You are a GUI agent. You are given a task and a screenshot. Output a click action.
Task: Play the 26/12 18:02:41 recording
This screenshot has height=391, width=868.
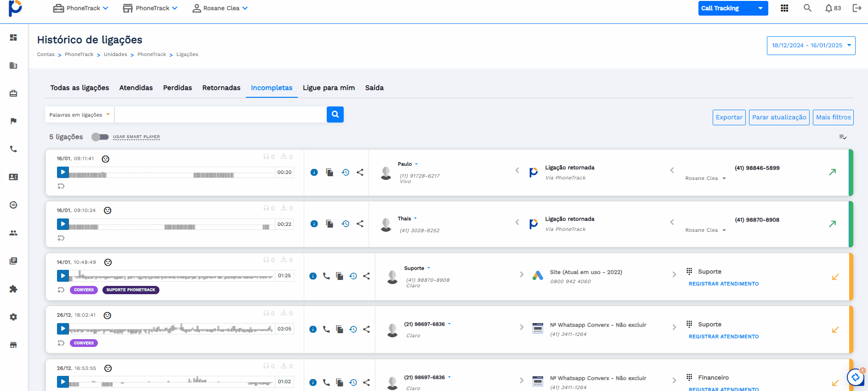pos(63,329)
